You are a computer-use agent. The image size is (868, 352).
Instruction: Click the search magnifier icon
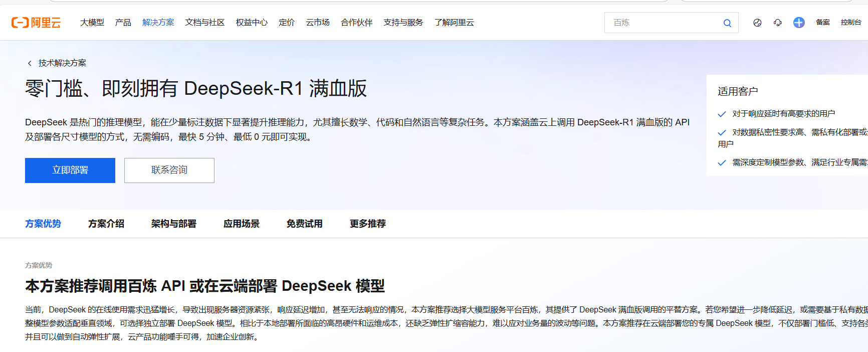coord(727,23)
